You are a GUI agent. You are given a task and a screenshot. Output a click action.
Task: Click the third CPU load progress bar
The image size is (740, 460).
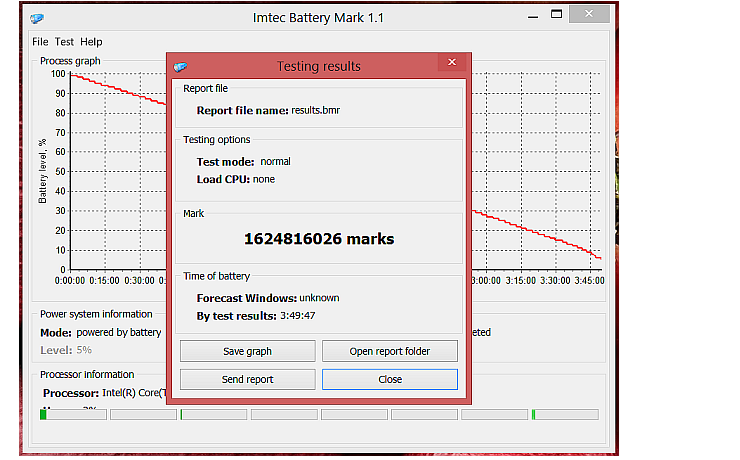(x=213, y=415)
